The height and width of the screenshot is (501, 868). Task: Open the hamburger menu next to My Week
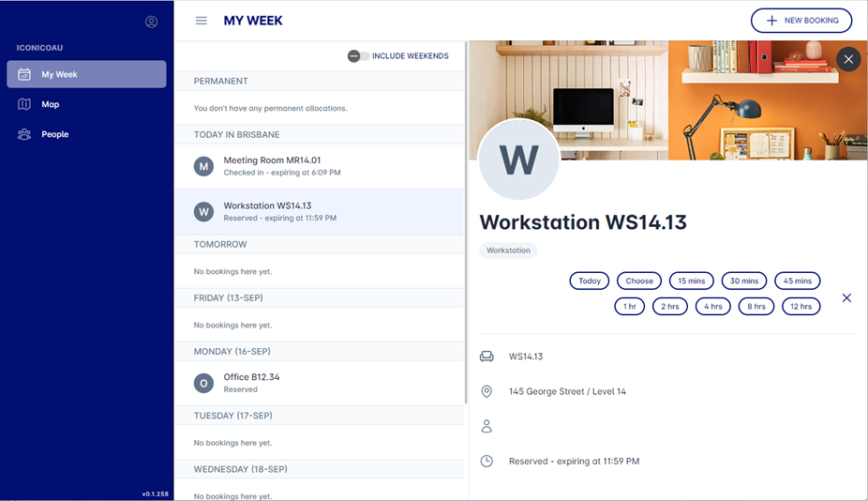point(201,21)
